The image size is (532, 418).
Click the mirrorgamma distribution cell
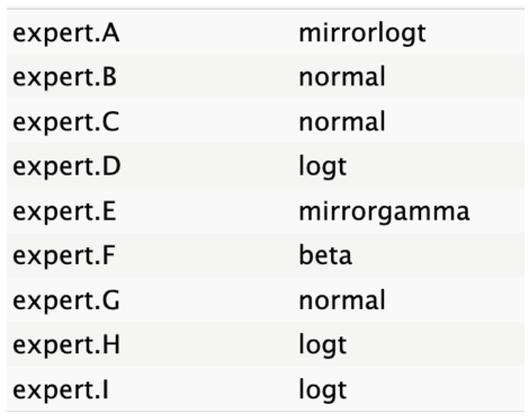(x=384, y=212)
